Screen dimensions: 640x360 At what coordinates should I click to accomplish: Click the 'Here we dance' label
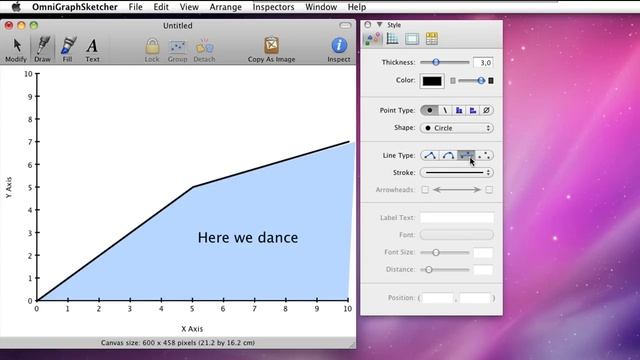(248, 238)
